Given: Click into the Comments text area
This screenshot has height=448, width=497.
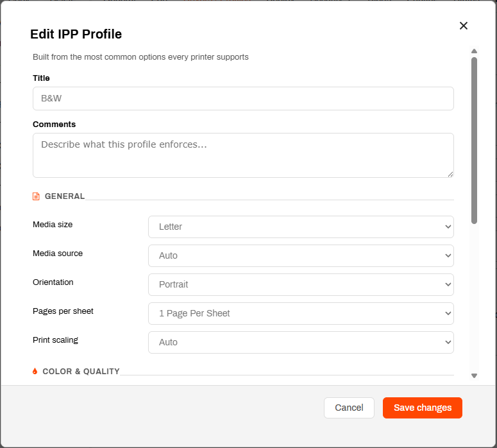Looking at the screenshot, I should point(243,155).
